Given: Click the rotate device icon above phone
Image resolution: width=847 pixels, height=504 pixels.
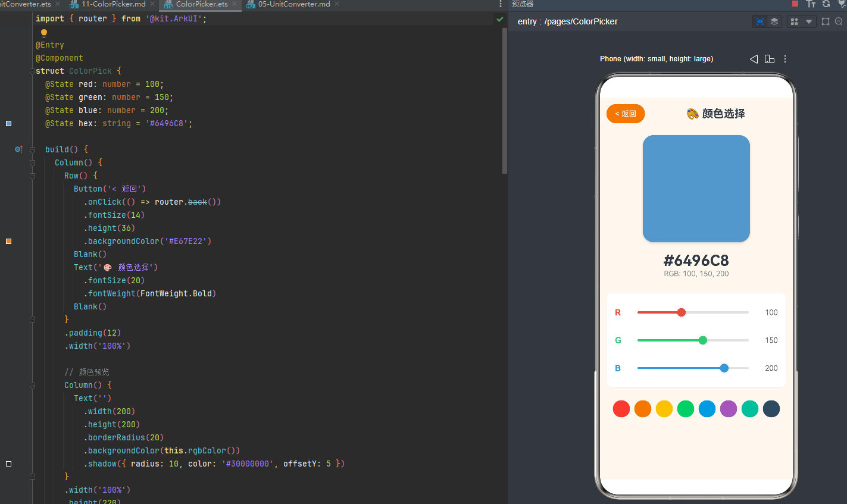Looking at the screenshot, I should coord(770,59).
